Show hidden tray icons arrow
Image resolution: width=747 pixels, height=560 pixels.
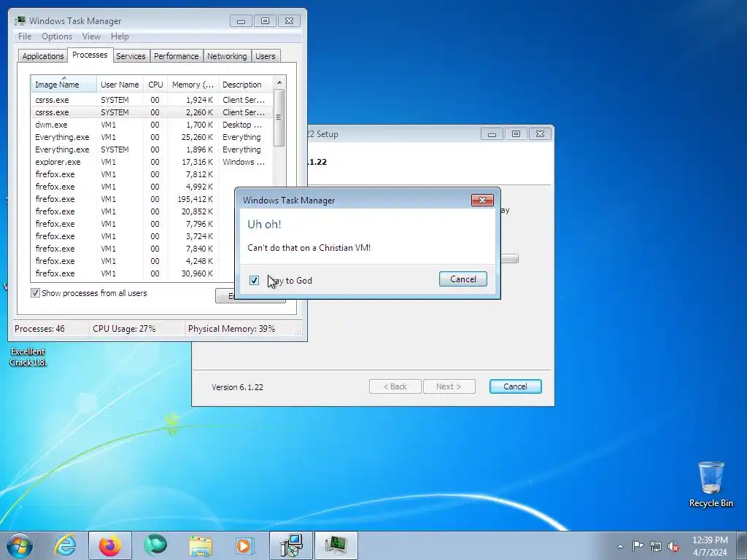click(620, 546)
